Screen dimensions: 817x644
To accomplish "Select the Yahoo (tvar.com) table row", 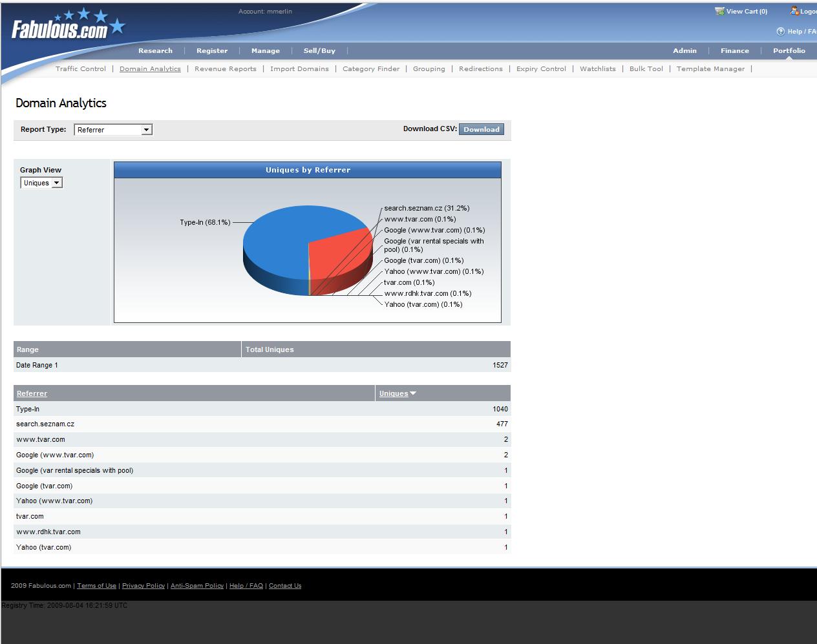I will 262,547.
